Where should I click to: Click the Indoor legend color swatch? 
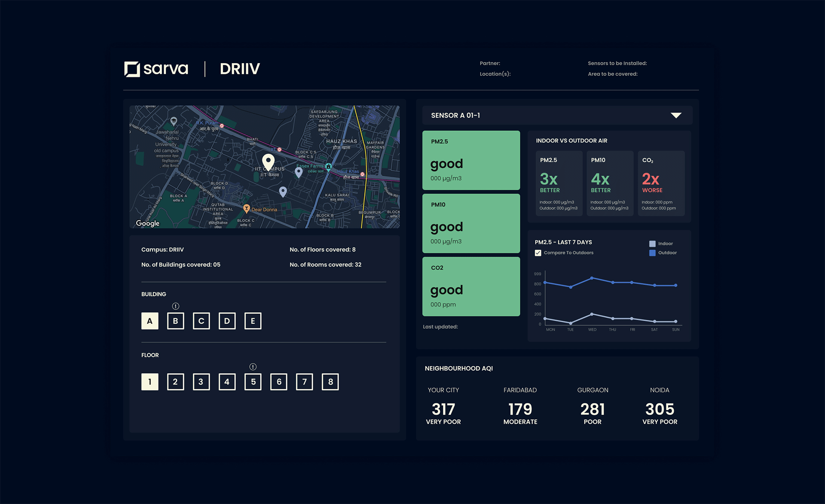pos(652,243)
